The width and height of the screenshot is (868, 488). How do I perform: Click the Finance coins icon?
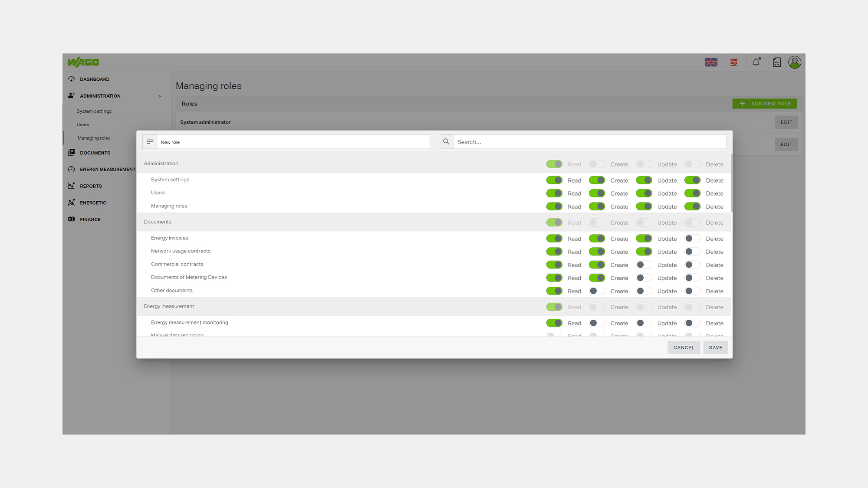pos(72,219)
